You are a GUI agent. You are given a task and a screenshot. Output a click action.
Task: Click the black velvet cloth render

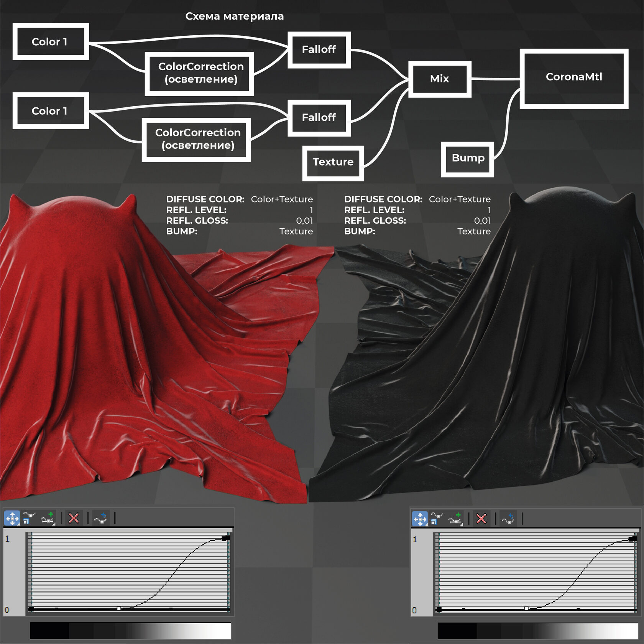pos(517,345)
